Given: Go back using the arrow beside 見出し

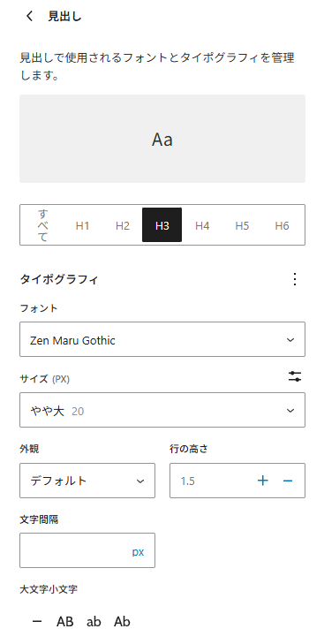Looking at the screenshot, I should [x=29, y=17].
